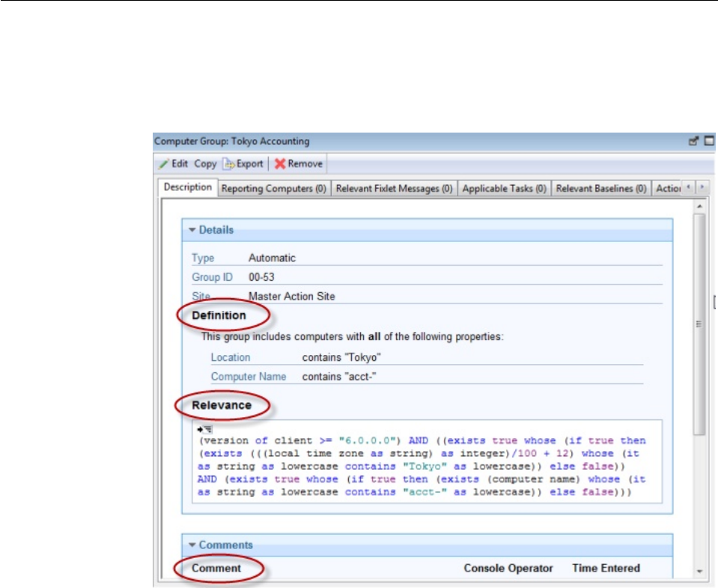Select the Group ID value 00-53

click(x=261, y=277)
